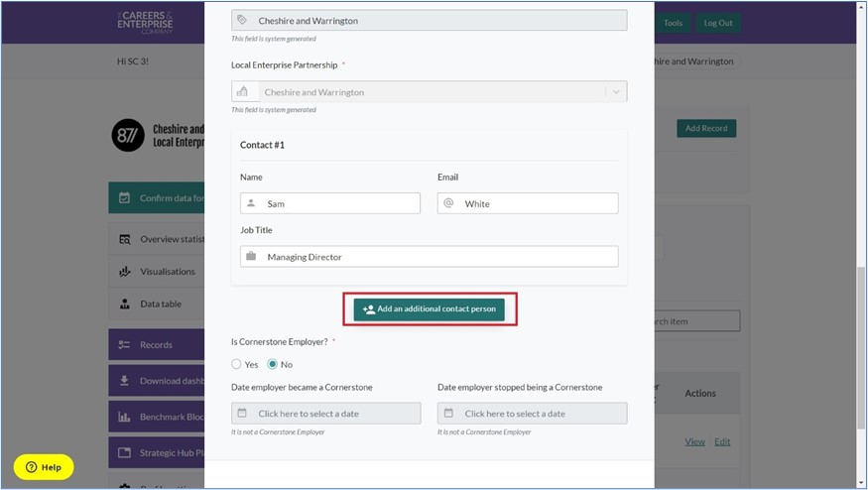Open date employer became a Cornerstone picker
868x490 pixels.
(326, 414)
